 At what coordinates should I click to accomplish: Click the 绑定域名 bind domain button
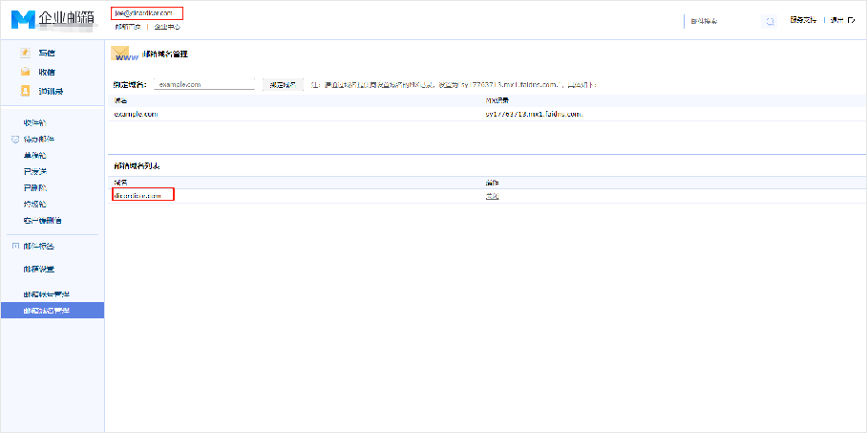[283, 85]
